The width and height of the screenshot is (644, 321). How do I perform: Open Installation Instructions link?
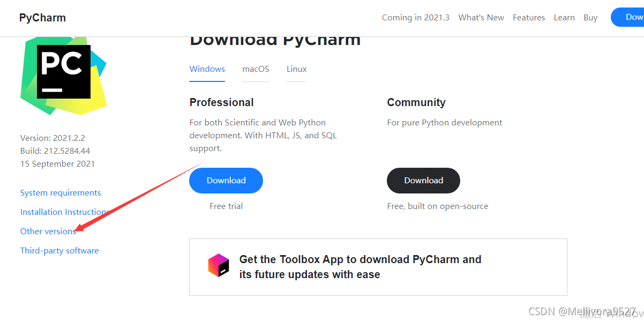point(65,212)
